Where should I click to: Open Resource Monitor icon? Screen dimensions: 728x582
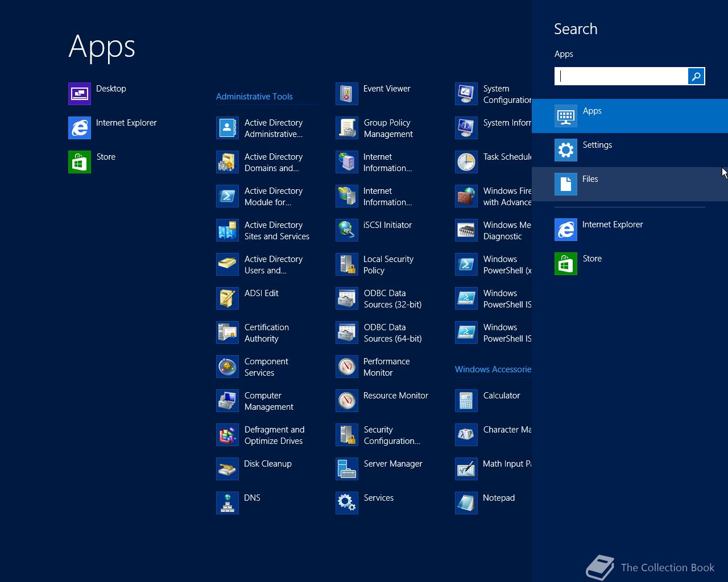(x=347, y=401)
